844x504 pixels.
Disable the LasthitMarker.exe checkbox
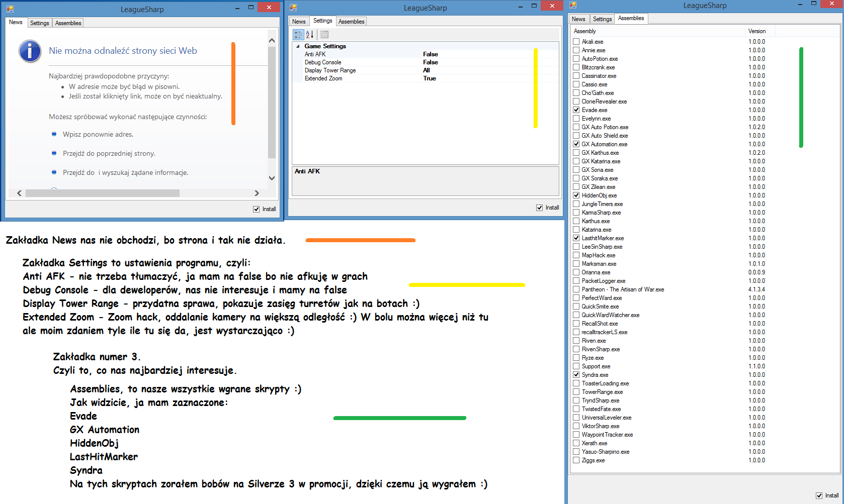576,238
